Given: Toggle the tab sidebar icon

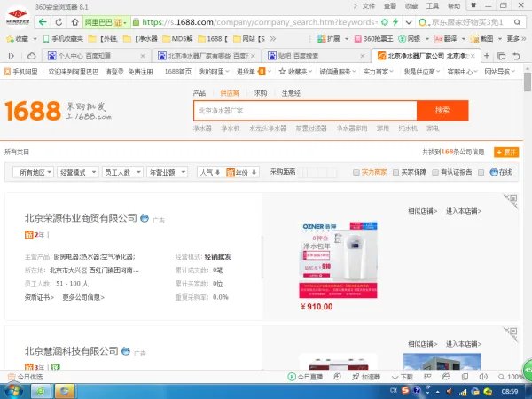Looking at the screenshot, I should click(x=12, y=56).
